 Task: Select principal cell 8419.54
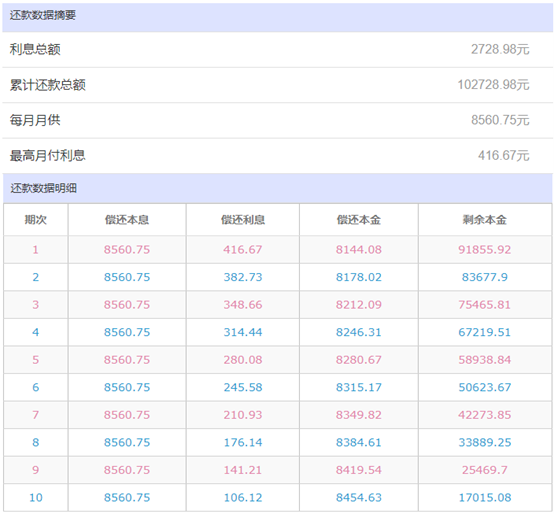click(x=359, y=470)
